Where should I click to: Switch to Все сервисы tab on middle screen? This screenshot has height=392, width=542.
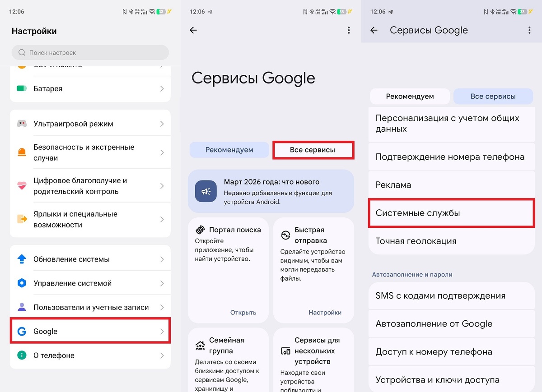(313, 150)
